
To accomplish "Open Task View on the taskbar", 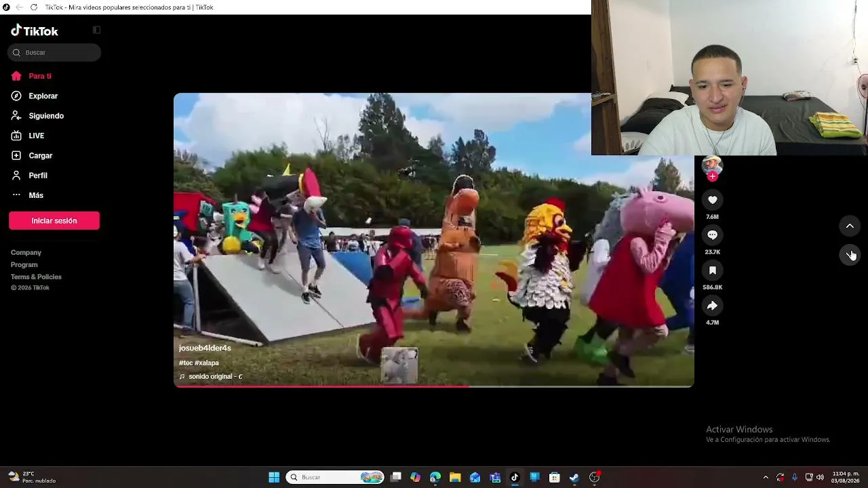I will [x=396, y=477].
